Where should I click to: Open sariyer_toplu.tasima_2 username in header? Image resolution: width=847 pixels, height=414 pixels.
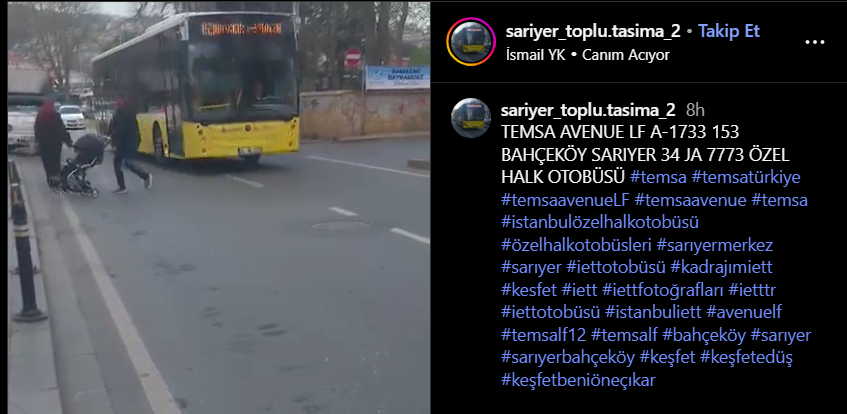click(593, 31)
